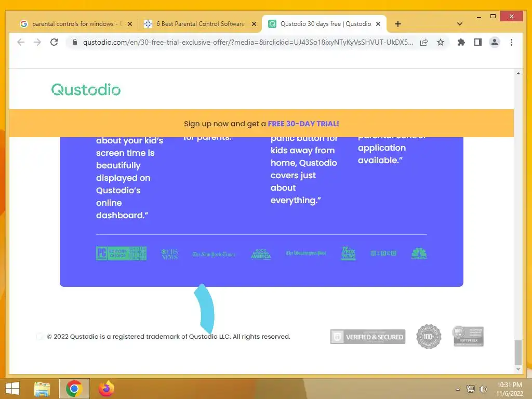Toggle the Chrome side panel icon
Image resolution: width=532 pixels, height=399 pixels.
(478, 43)
